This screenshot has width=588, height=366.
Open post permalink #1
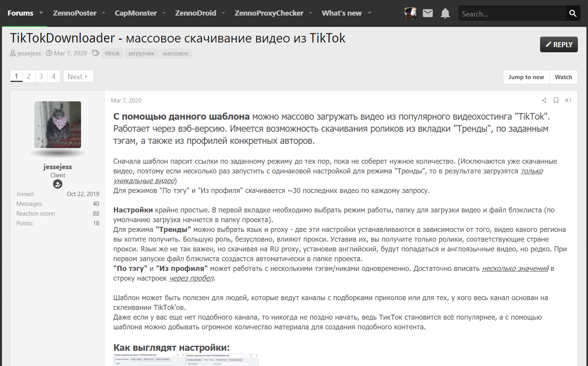(x=568, y=101)
